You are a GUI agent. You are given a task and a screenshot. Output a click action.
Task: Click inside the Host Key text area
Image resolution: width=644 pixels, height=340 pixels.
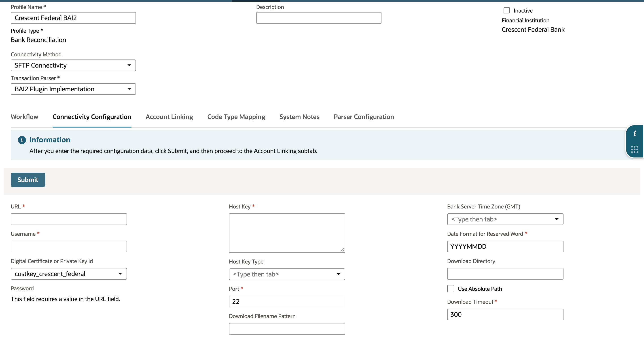click(x=287, y=233)
